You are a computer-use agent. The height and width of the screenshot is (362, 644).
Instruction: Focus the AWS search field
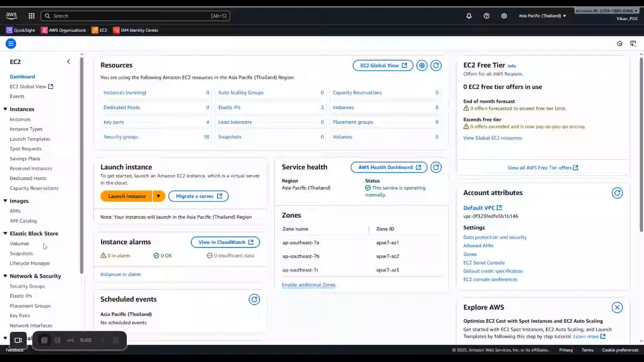[x=135, y=16]
